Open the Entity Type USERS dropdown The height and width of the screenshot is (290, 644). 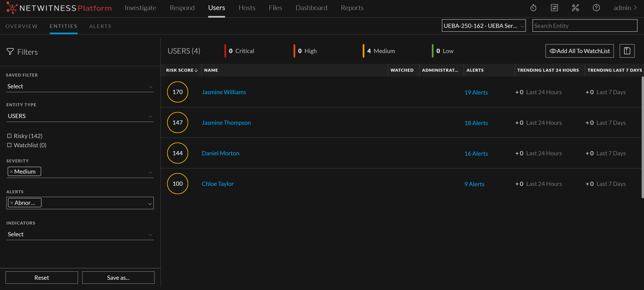tap(80, 116)
